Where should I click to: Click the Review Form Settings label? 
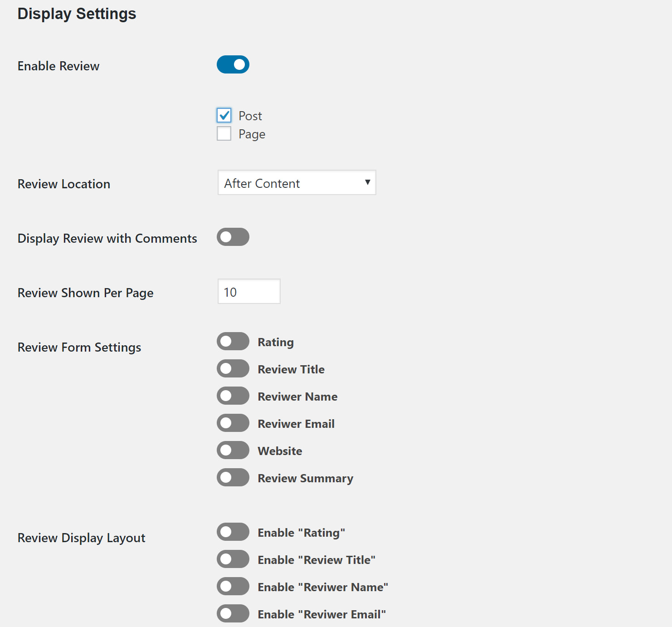[x=79, y=347]
